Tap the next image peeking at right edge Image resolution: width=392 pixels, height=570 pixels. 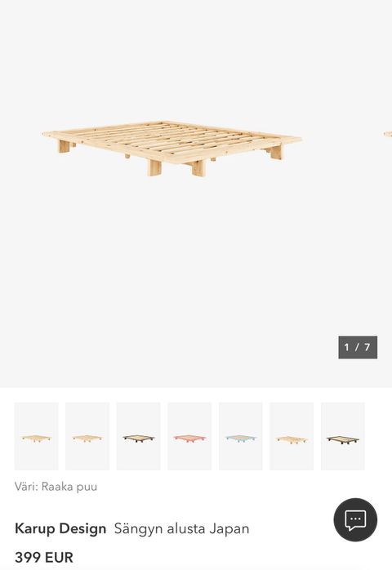(388, 135)
